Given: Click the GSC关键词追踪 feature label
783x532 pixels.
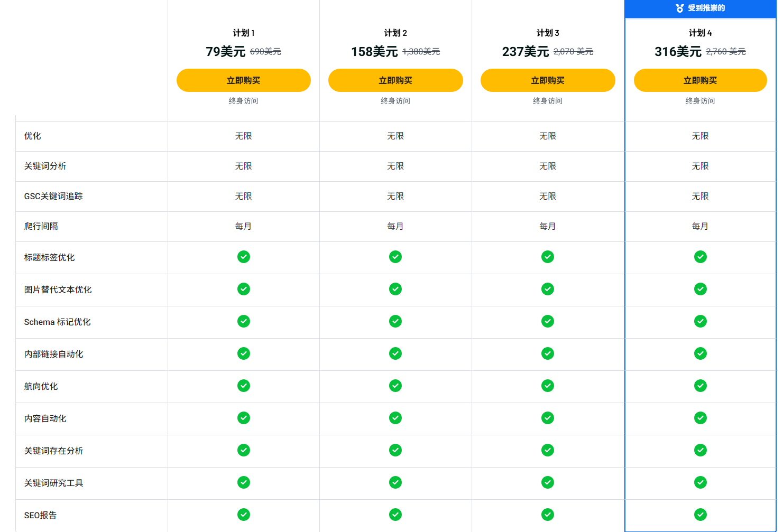Looking at the screenshot, I should (x=53, y=196).
